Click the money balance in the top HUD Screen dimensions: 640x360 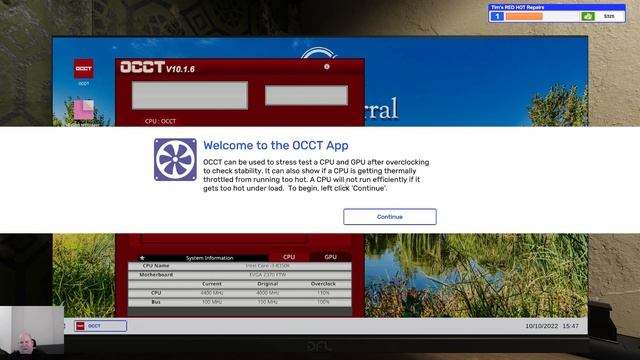coord(609,16)
